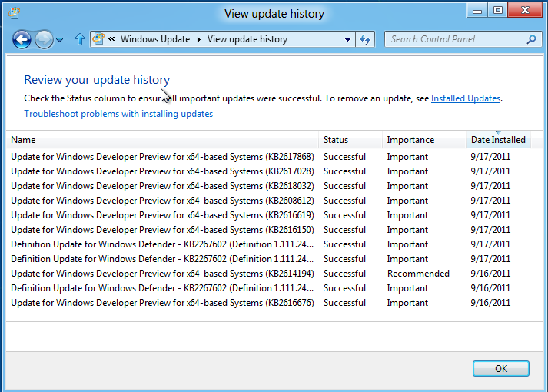548x392 pixels.
Task: Select the KB2617868 update row
Action: 161,157
